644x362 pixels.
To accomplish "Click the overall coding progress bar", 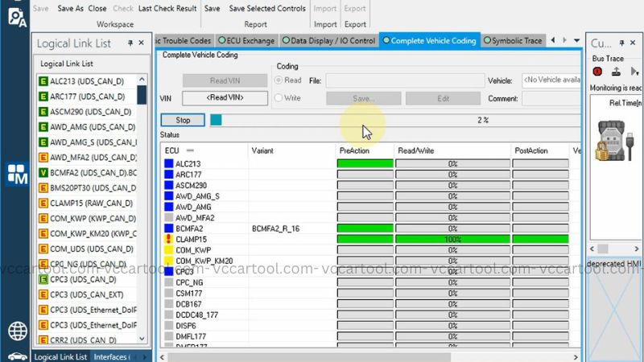I will pos(394,120).
